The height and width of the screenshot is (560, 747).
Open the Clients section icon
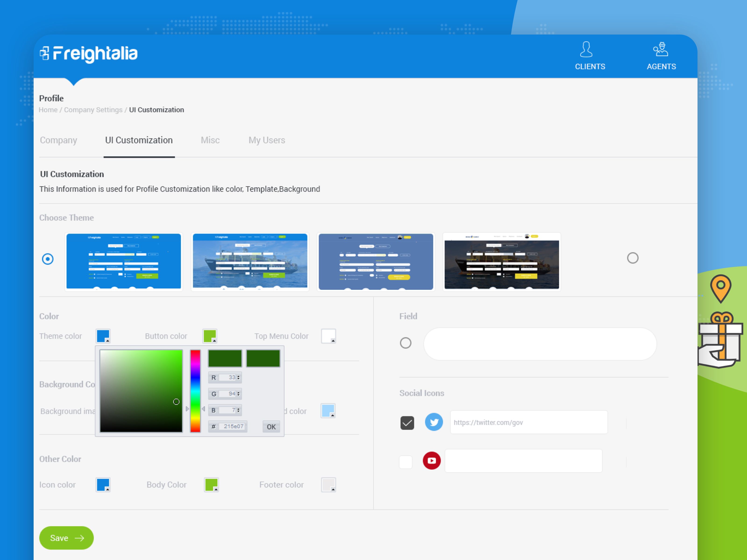click(586, 50)
